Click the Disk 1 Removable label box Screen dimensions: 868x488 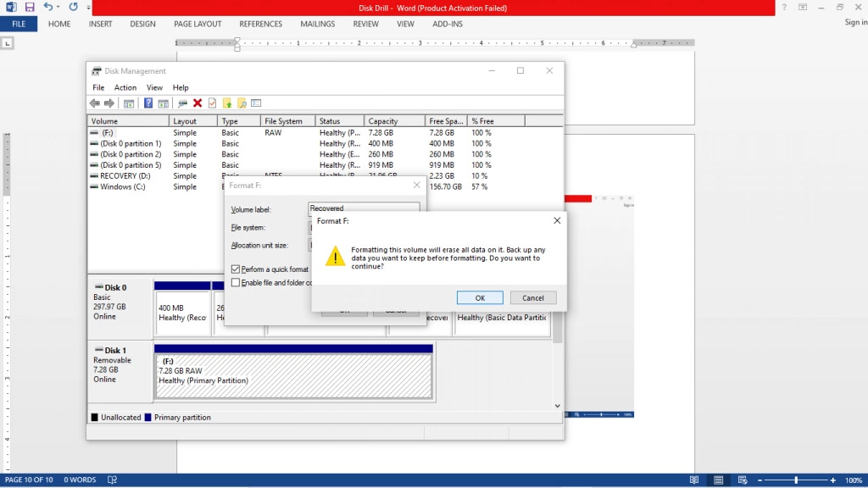120,371
